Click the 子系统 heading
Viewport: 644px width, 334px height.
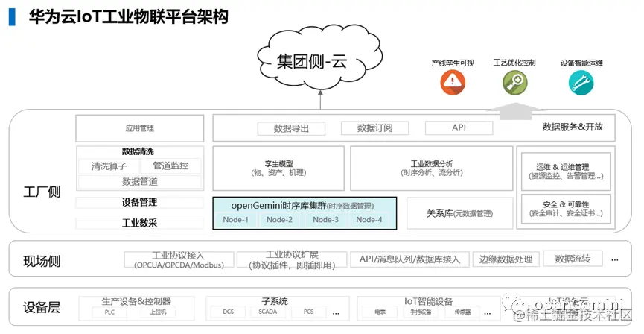point(275,301)
